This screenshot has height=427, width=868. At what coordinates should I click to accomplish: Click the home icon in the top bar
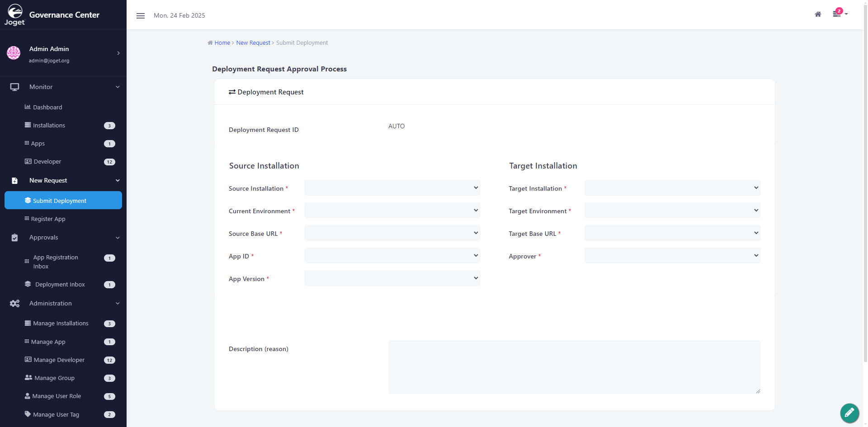coord(818,14)
